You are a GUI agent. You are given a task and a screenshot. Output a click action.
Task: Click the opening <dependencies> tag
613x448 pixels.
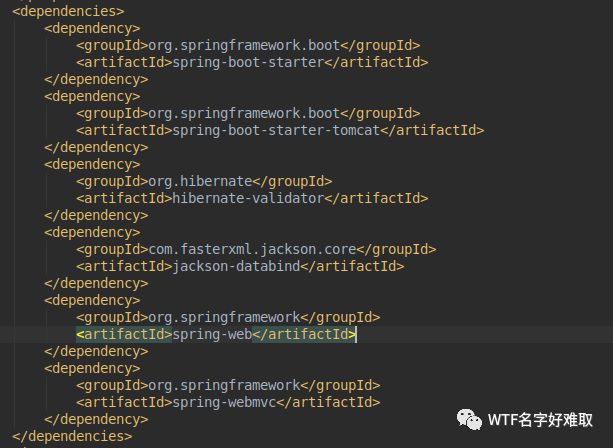68,11
